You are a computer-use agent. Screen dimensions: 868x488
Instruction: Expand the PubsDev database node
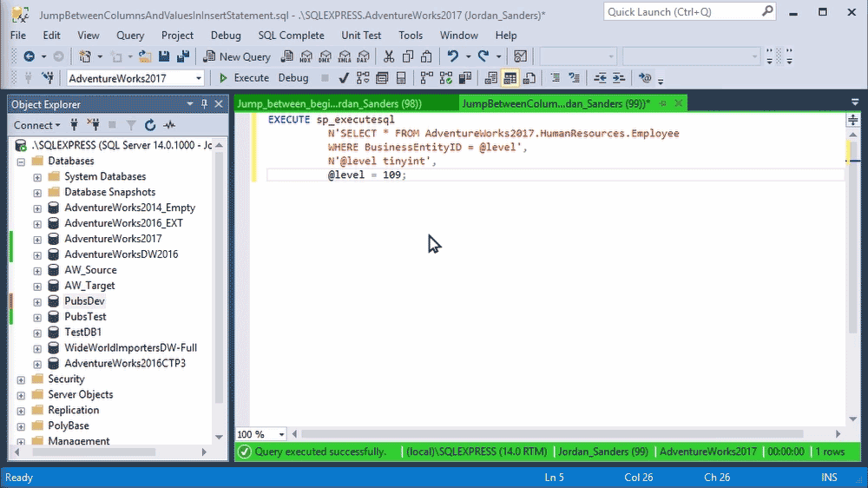(37, 302)
